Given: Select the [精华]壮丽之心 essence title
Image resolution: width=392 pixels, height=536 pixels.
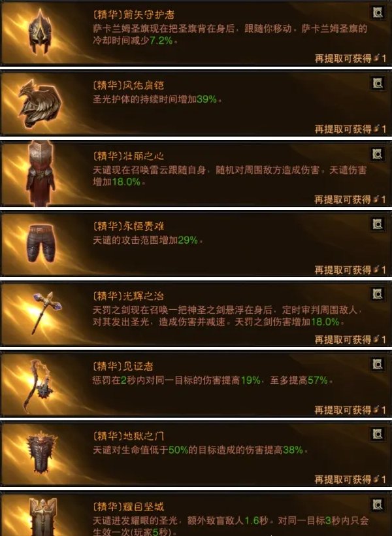Looking at the screenshot, I should [128, 156].
